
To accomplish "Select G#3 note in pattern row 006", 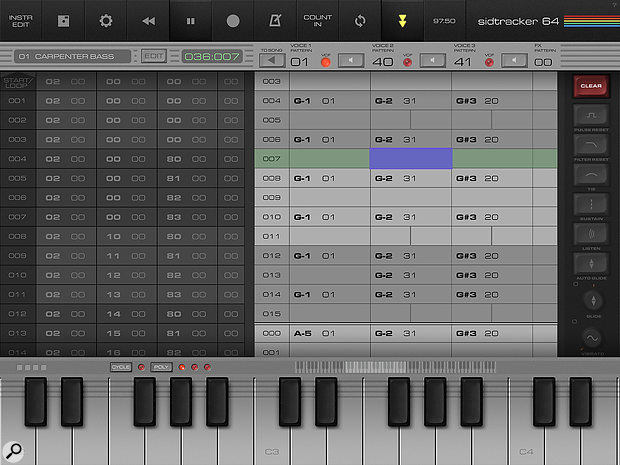I will 466,140.
